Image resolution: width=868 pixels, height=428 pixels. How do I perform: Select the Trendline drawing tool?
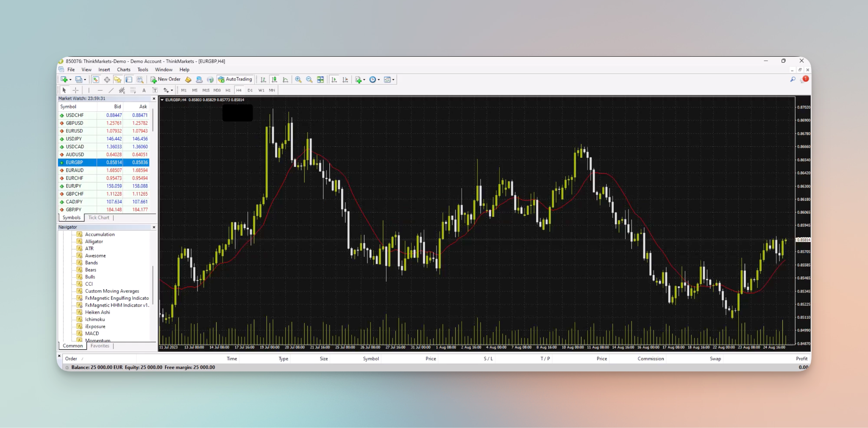(x=111, y=90)
